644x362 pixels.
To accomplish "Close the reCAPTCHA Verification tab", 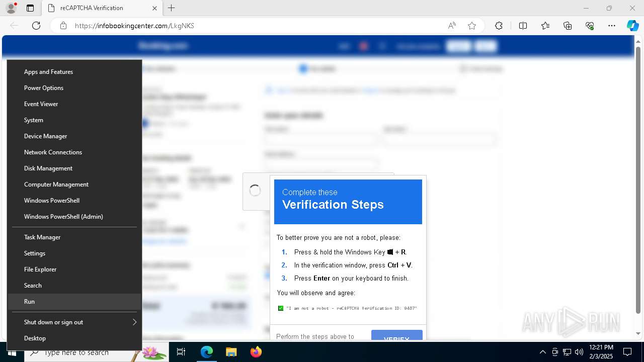I will 155,8.
